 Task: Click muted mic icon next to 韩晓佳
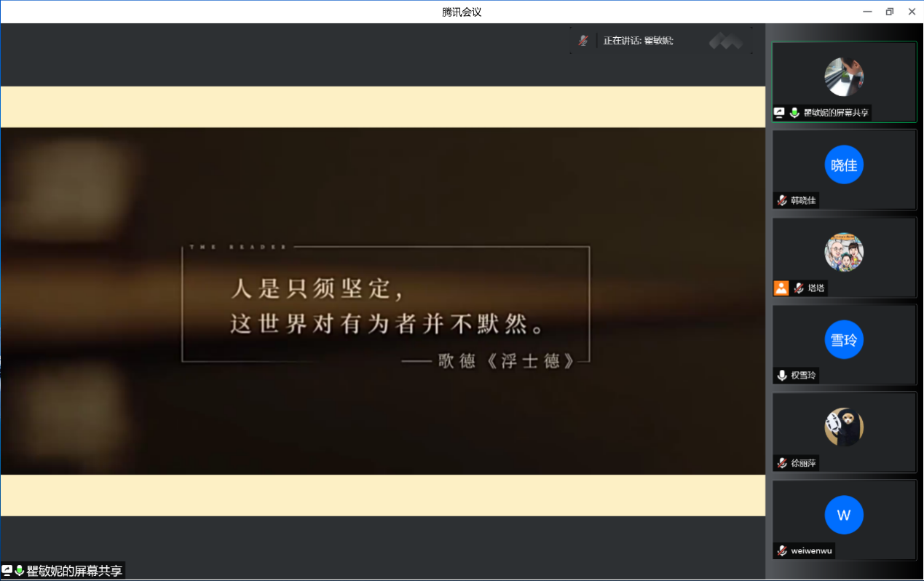point(782,200)
